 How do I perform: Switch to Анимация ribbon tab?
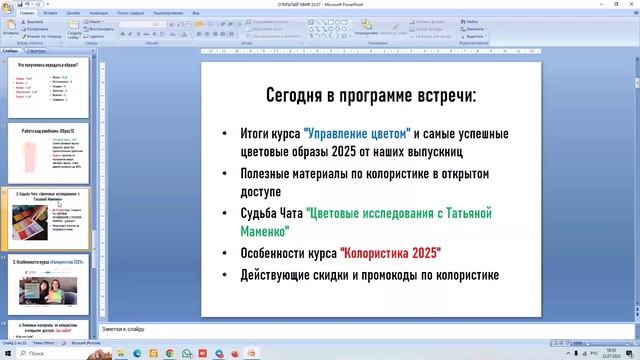coord(98,13)
